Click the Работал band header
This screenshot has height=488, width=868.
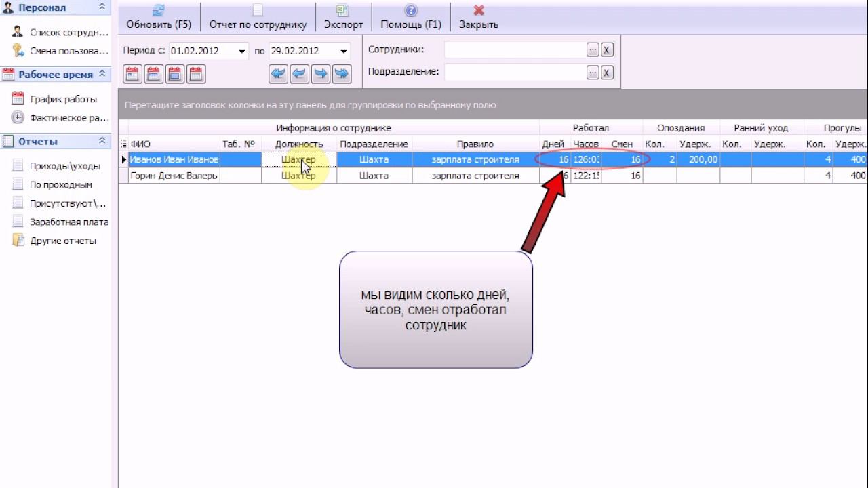click(591, 128)
